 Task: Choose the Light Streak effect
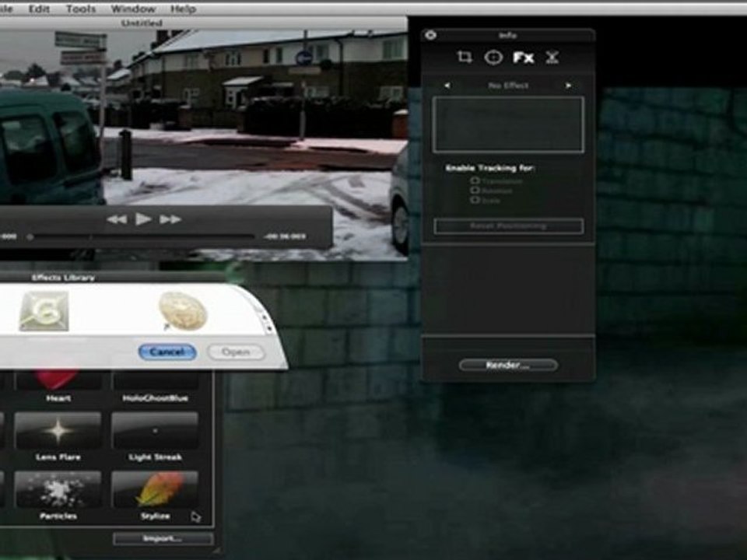[155, 431]
